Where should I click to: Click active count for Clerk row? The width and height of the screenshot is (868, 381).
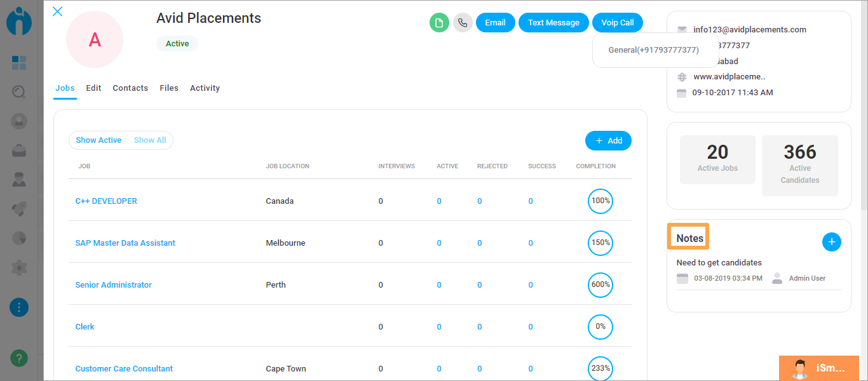[439, 327]
